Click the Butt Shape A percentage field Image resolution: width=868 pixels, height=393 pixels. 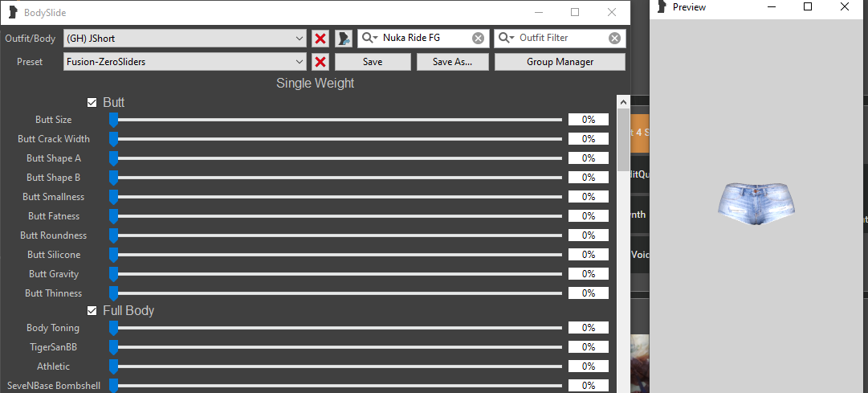click(589, 158)
